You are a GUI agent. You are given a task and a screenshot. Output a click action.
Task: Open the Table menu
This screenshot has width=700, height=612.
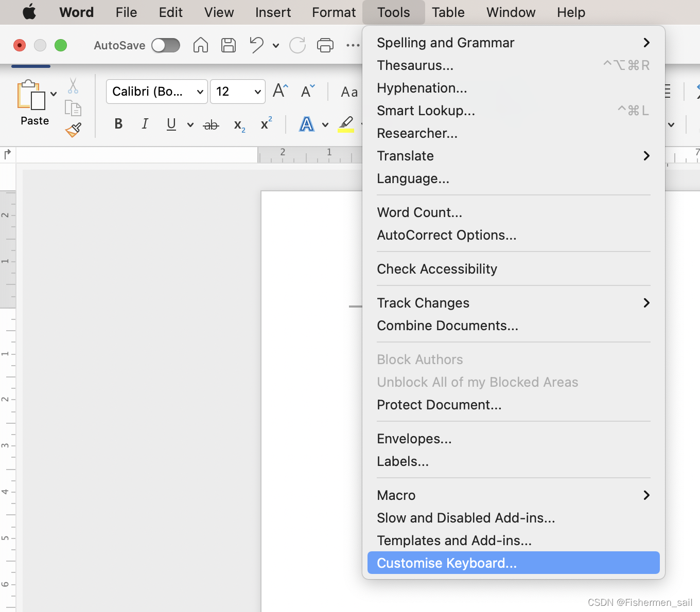click(x=448, y=12)
